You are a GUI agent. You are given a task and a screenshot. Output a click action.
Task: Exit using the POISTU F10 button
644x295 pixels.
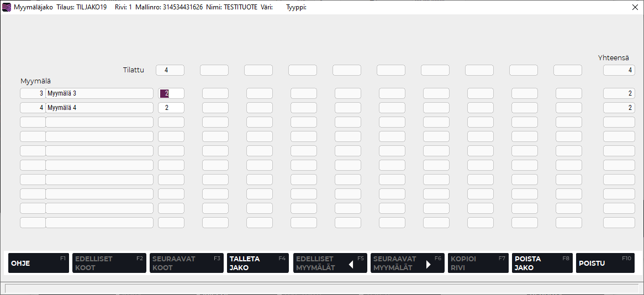point(605,263)
